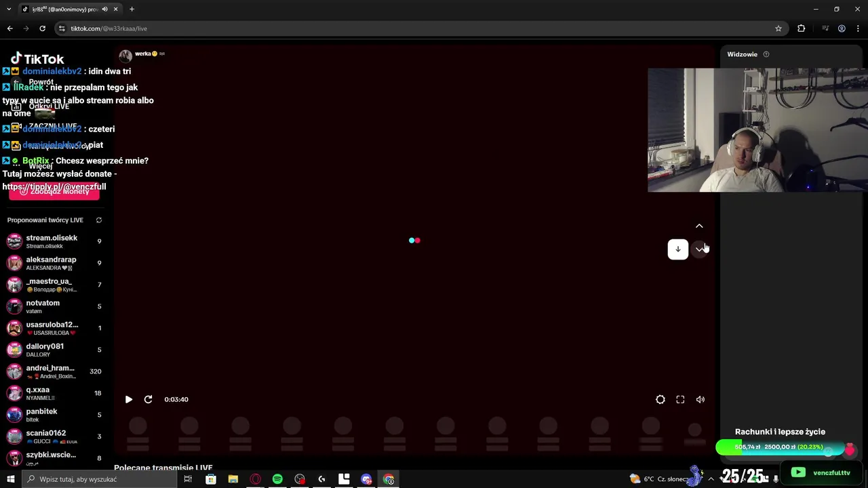This screenshot has width=868, height=488.
Task: Go to the previous live with up chevron
Action: [699, 226]
